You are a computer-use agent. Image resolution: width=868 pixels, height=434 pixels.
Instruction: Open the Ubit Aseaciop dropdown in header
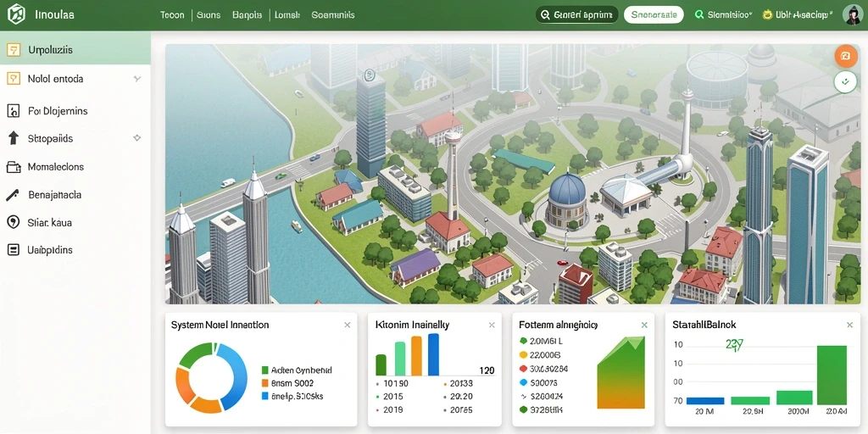797,15
